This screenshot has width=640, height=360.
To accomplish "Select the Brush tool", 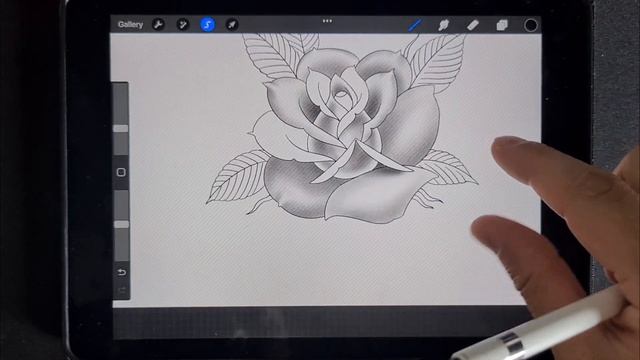I will [415, 25].
